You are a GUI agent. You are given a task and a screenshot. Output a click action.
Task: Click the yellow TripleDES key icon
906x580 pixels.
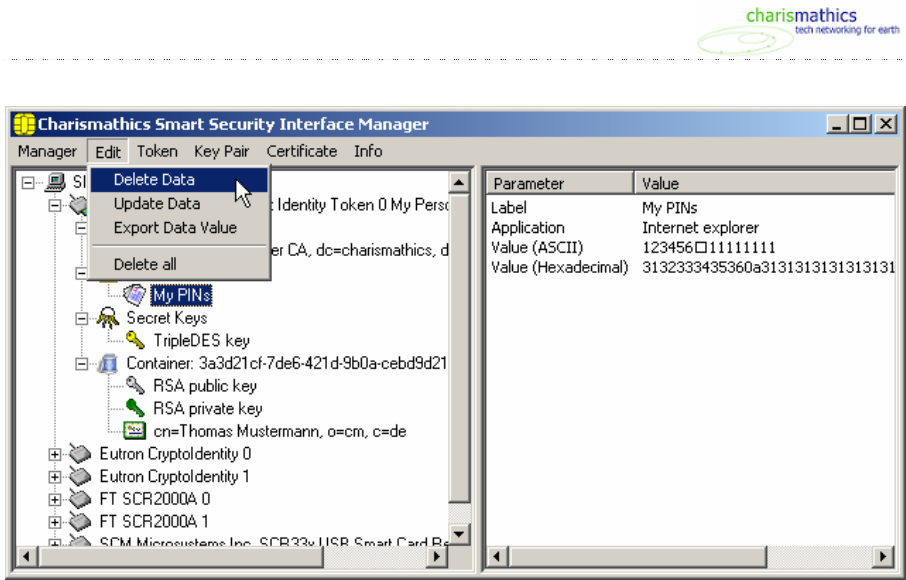pyautogui.click(x=135, y=340)
